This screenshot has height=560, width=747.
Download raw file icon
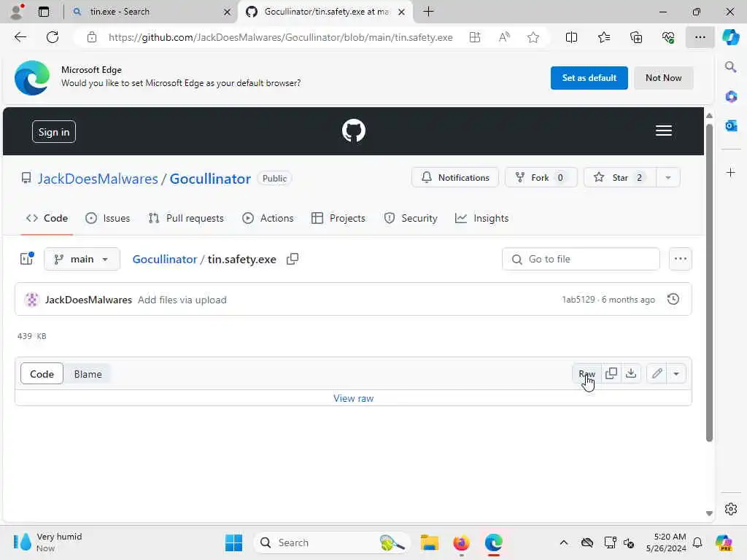click(631, 373)
